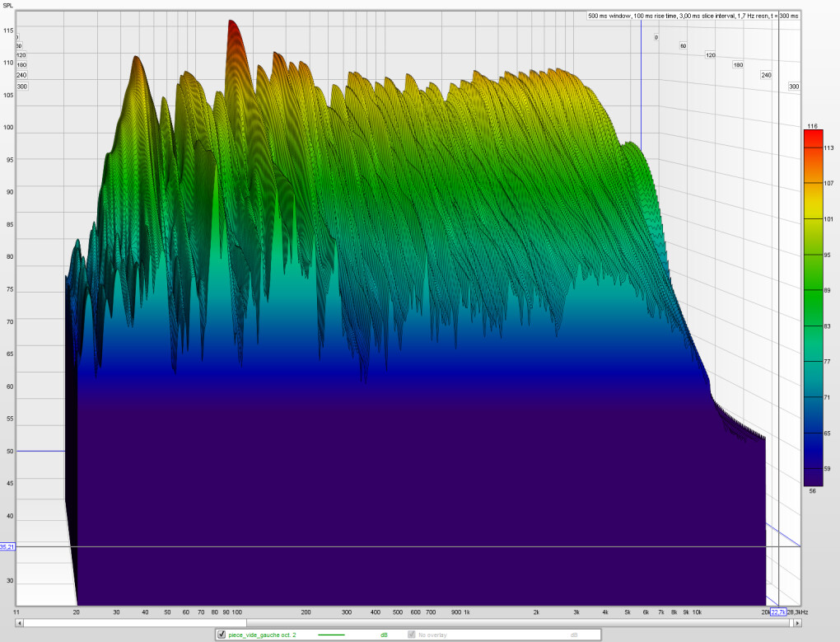
Task: Click the 71 label on color scale
Action: coord(827,397)
